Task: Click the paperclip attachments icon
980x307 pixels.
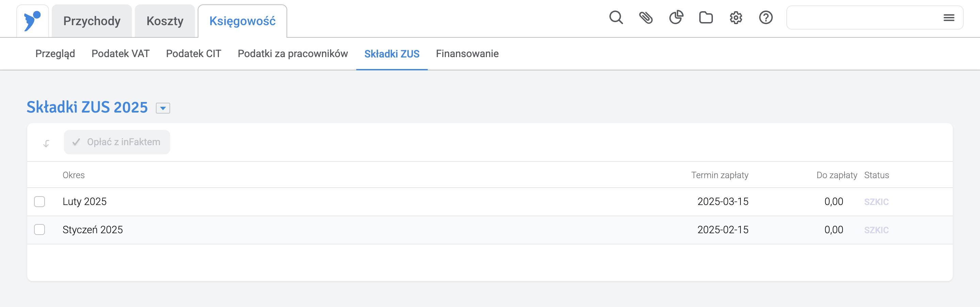Action: 646,18
